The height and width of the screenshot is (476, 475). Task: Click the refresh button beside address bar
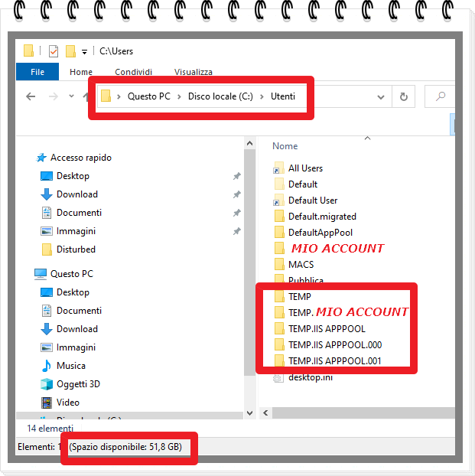[403, 96]
